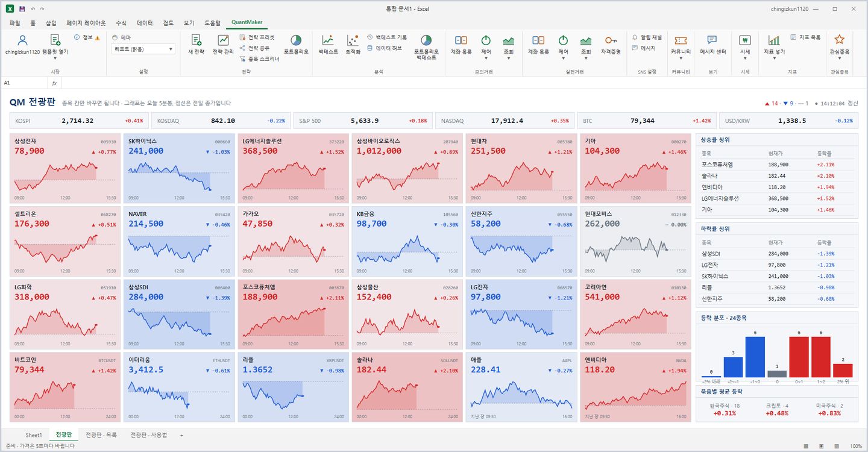Select 솔라나 row in 상승률 상위 table
This screenshot has height=452, width=868.
777,175
